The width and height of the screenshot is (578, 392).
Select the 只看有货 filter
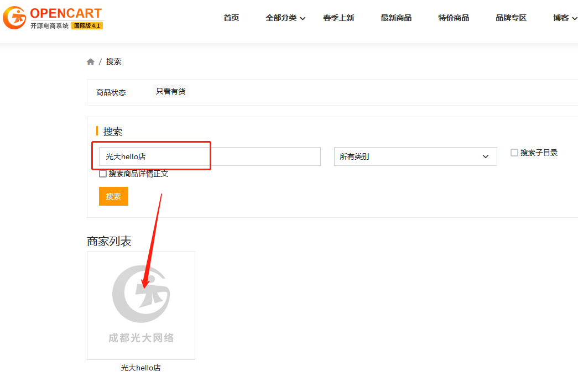tap(171, 91)
